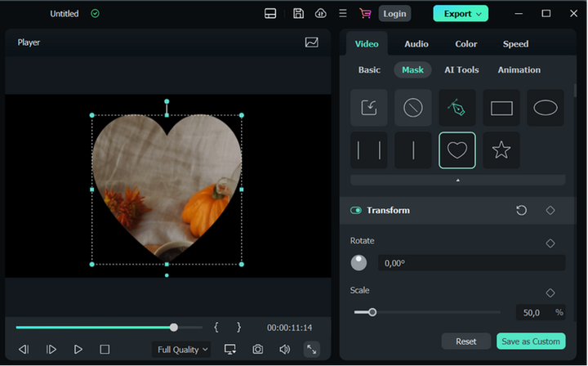
Task: Take a snapshot with camera icon
Action: click(257, 350)
